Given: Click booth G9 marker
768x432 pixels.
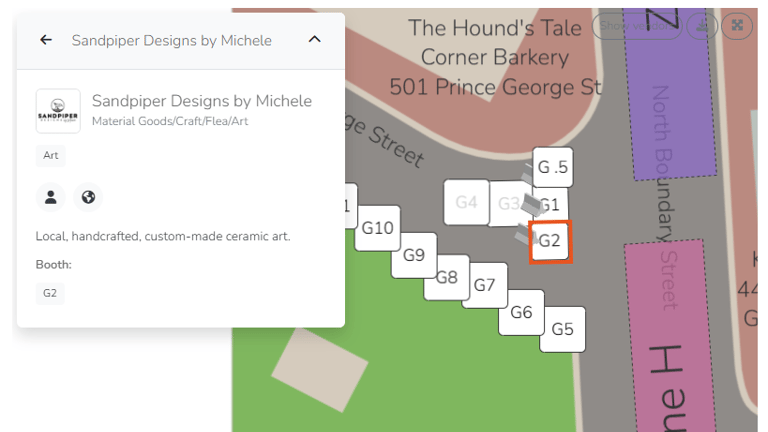Looking at the screenshot, I should click(413, 255).
